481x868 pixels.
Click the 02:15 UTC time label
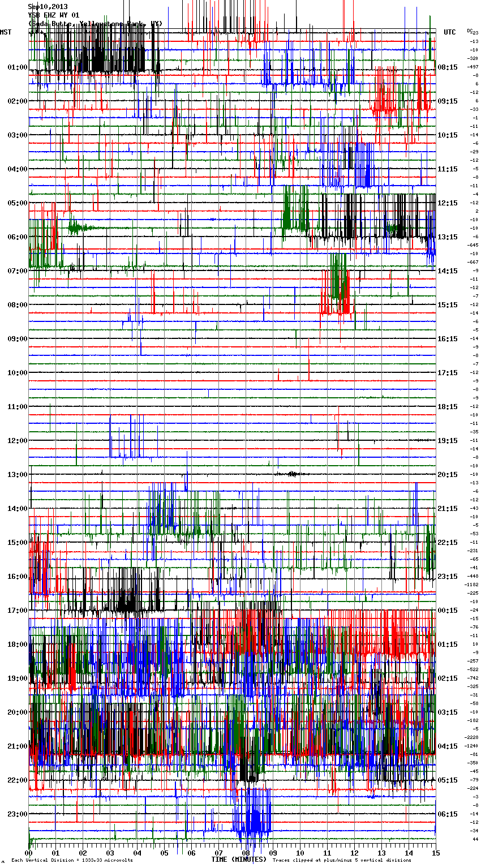point(448,678)
